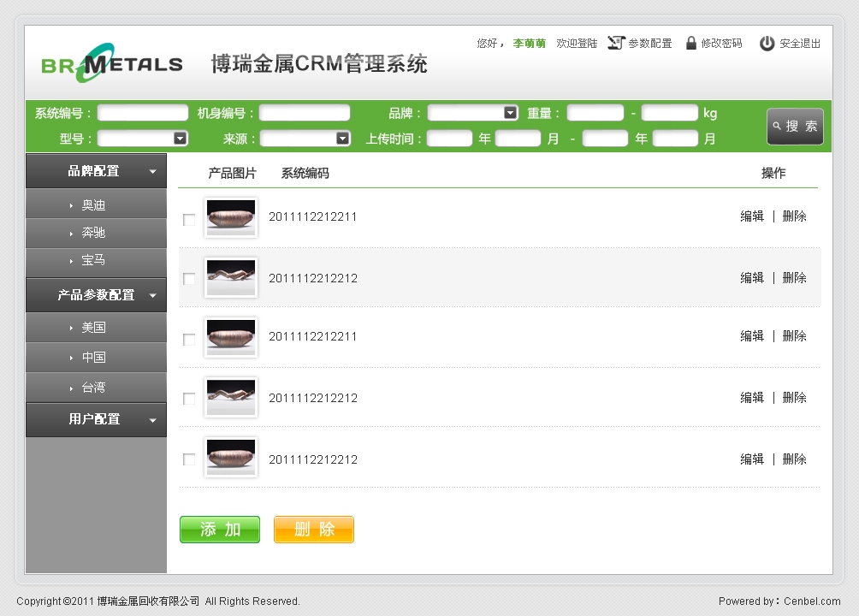Click 删除 in the fourth product row
This screenshot has width=859, height=616.
pyautogui.click(x=794, y=397)
